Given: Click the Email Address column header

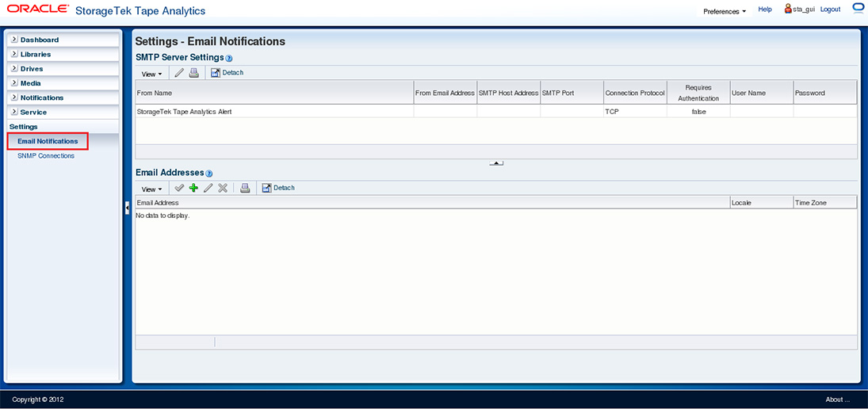Looking at the screenshot, I should (432, 203).
